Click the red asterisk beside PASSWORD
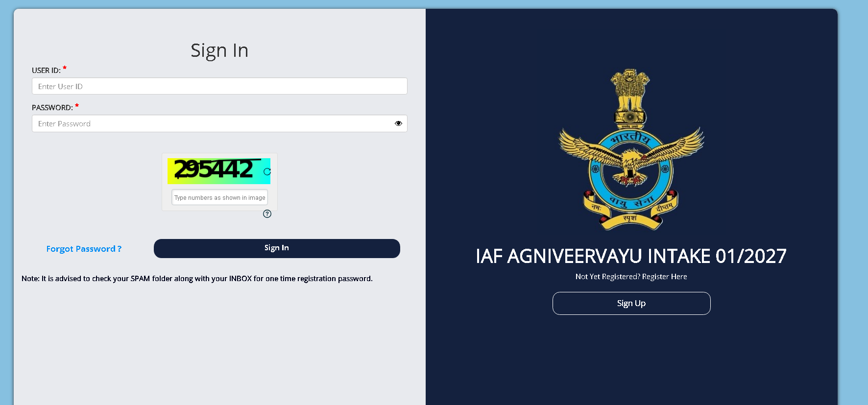Image resolution: width=868 pixels, height=405 pixels. (77, 105)
